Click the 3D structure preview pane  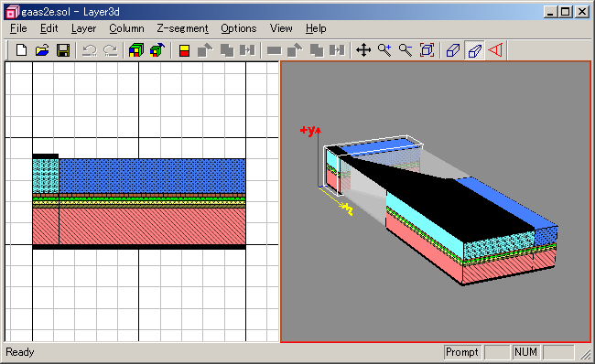point(436,202)
